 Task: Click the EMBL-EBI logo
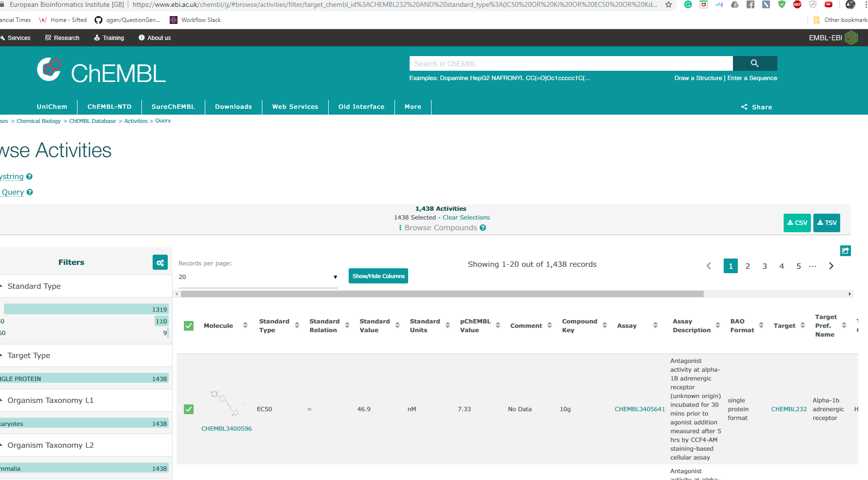(833, 38)
